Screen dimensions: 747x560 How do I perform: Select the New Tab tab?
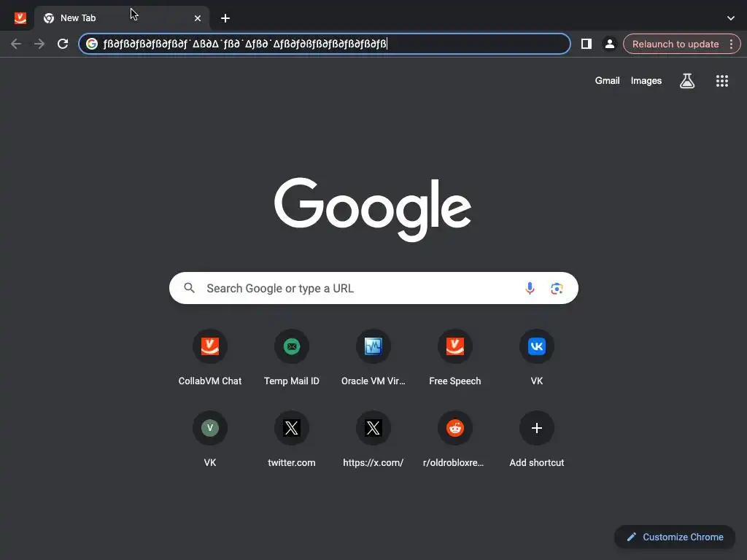point(122,18)
